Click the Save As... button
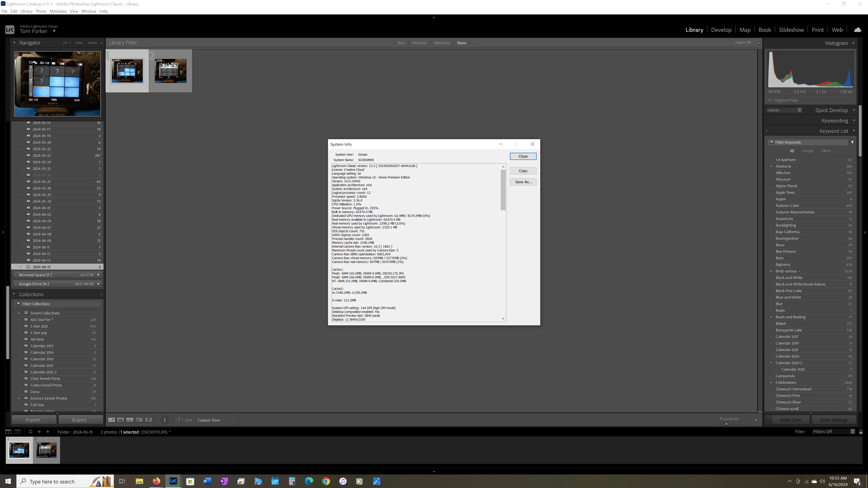Viewport: 868px width, 488px height. (523, 182)
